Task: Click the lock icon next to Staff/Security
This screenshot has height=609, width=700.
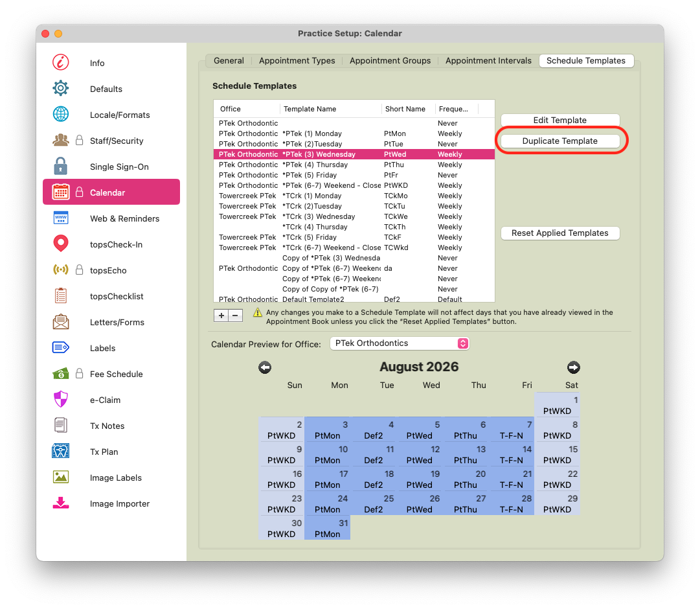Action: (80, 141)
